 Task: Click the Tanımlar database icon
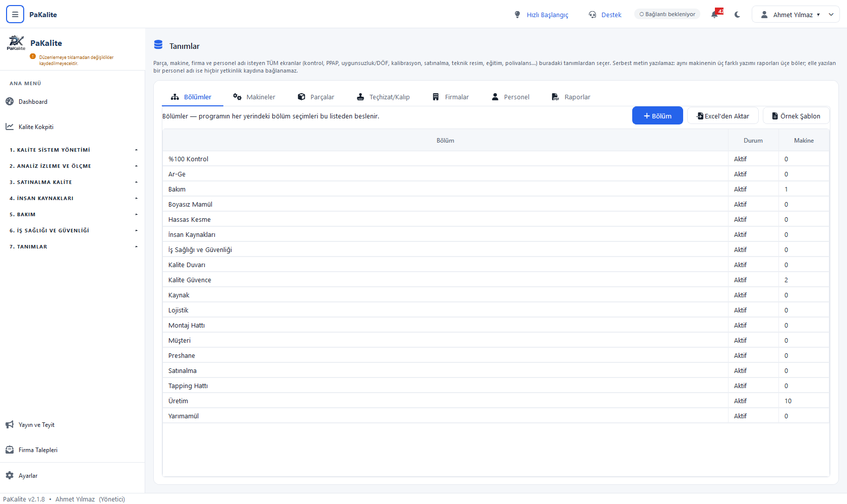(158, 45)
